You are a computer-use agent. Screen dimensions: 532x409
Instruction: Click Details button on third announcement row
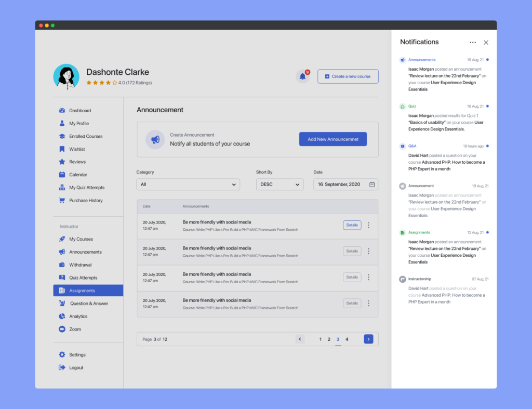coord(352,278)
